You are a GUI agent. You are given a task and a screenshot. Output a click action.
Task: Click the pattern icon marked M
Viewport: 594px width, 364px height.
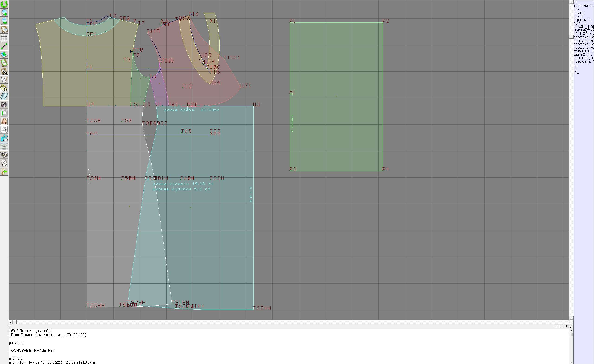4,71
